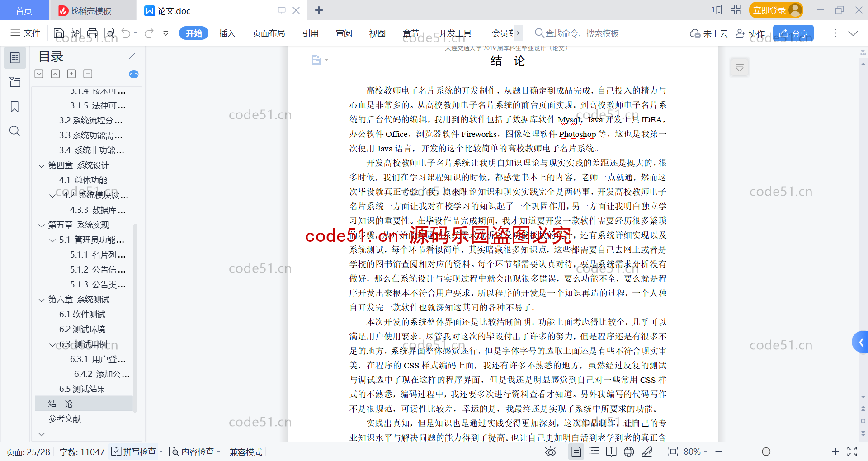Open the quick access toolbar dropdown
The height and width of the screenshot is (461, 868).
pyautogui.click(x=166, y=33)
